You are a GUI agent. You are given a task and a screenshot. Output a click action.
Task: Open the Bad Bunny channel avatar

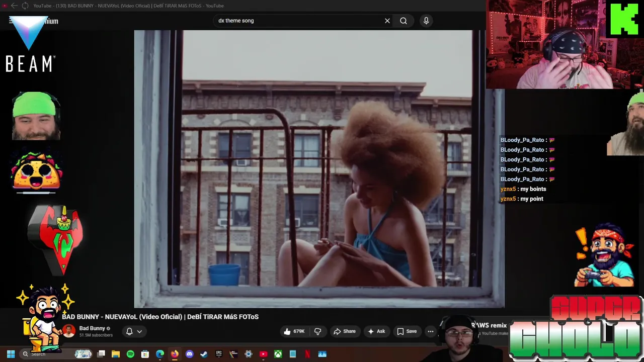(69, 331)
